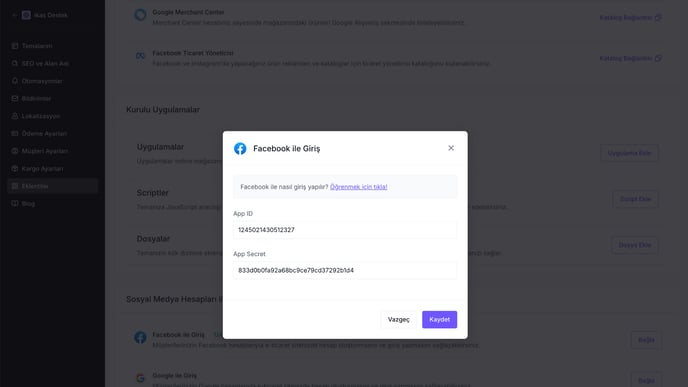Click the Kargo Ayarları box icon
Image resolution: width=688 pixels, height=387 pixels.
point(15,168)
